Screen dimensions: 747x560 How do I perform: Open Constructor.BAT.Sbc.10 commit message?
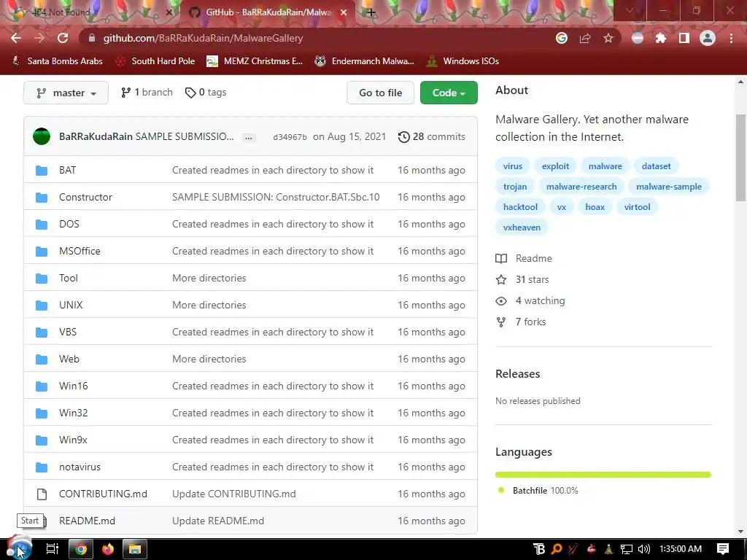(276, 197)
